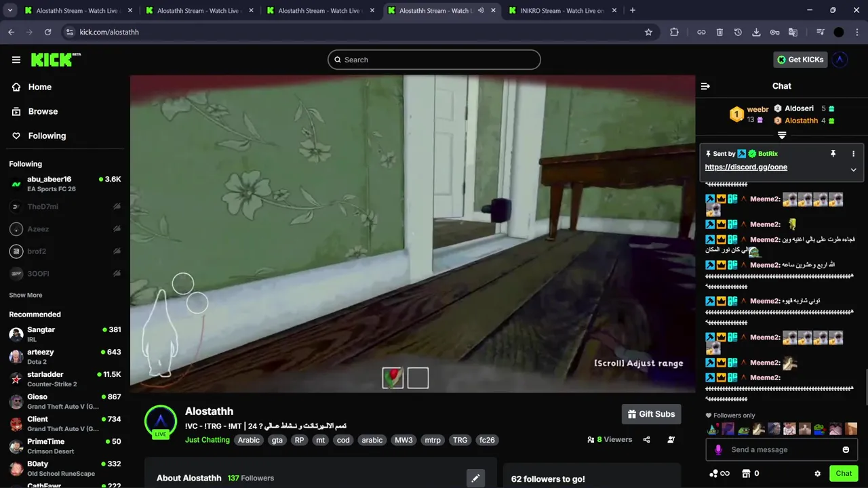Show More followed channels

click(26, 295)
